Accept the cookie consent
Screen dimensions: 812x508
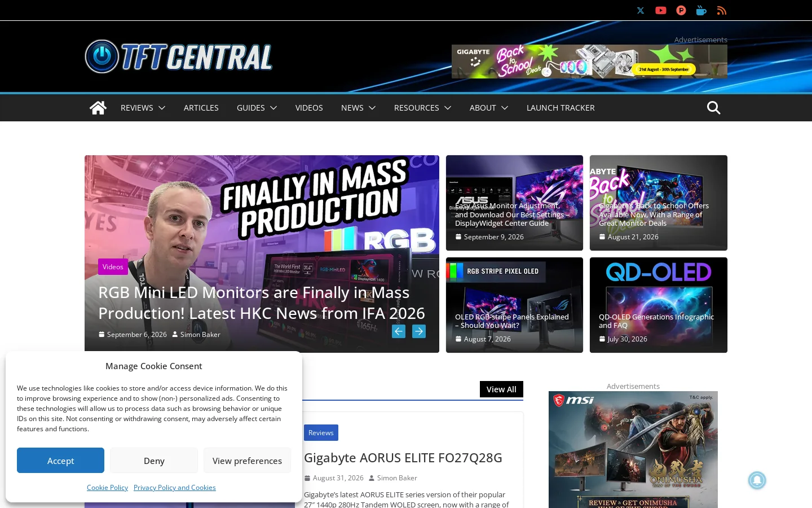coord(60,461)
